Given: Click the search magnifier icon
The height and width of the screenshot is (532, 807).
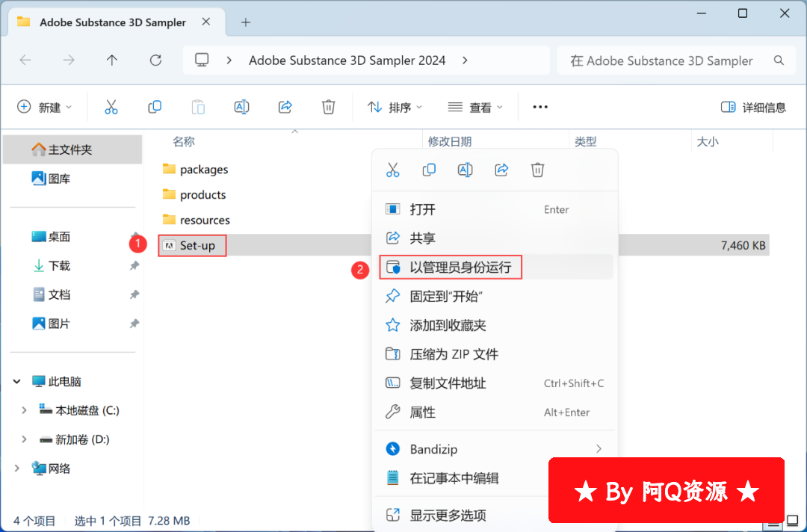Looking at the screenshot, I should 779,61.
